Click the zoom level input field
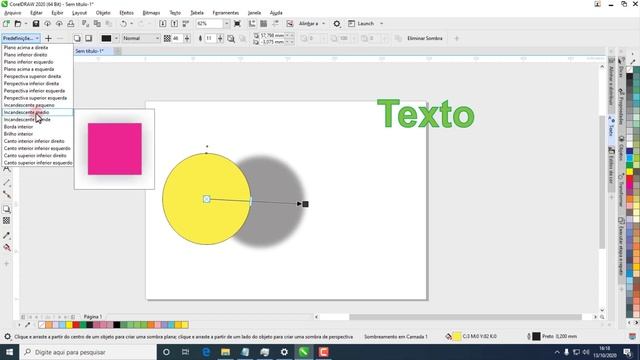Image resolution: width=640 pixels, height=360 pixels. click(209, 24)
